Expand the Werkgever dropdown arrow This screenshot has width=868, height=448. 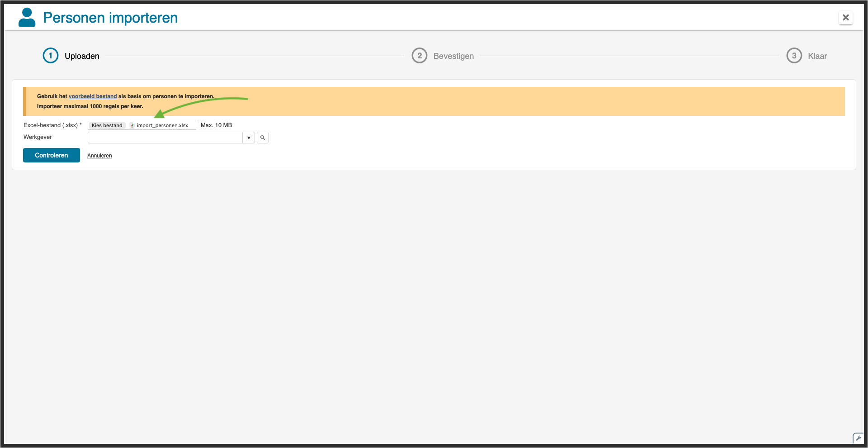click(x=249, y=138)
